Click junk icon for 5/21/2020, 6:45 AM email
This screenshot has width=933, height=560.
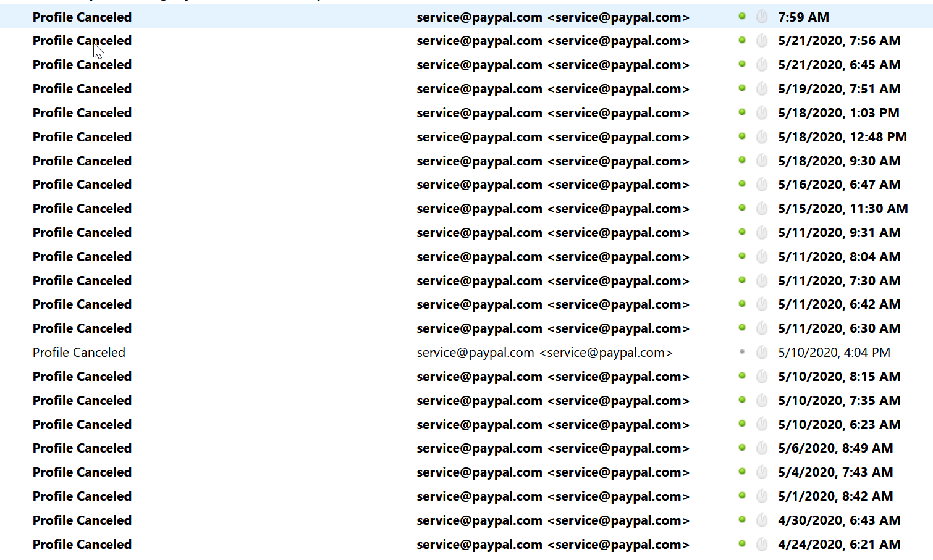[762, 64]
